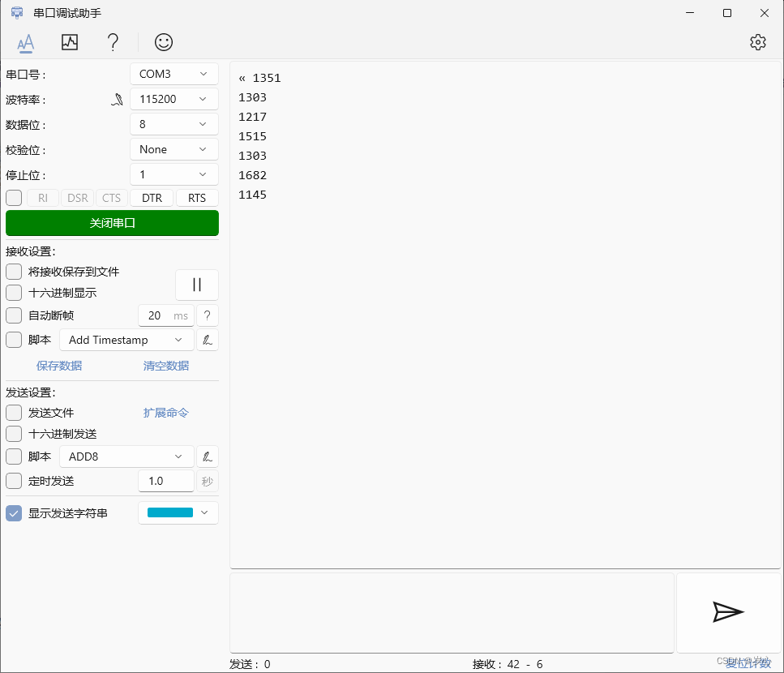This screenshot has width=784, height=673.
Task: Click the send count status text
Action: (250, 664)
